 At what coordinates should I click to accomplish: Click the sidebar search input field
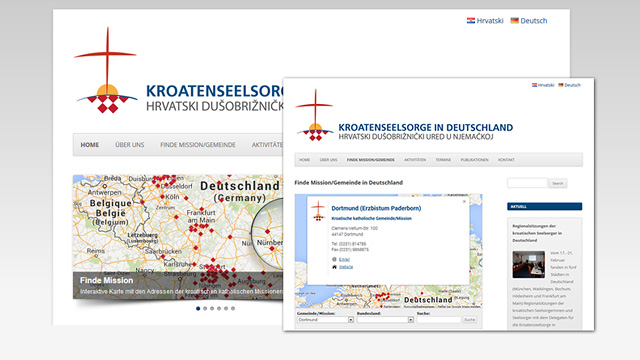527,183
